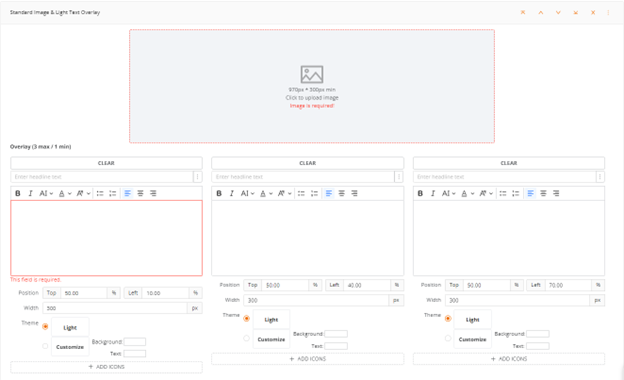
Task: Open font size dropdown in third overlay toolbar
Action: point(486,193)
